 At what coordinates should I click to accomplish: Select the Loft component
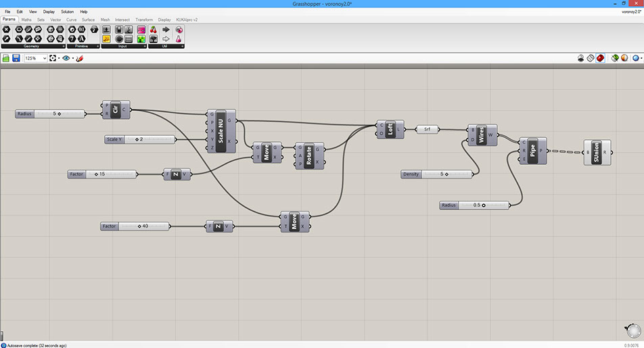(390, 130)
